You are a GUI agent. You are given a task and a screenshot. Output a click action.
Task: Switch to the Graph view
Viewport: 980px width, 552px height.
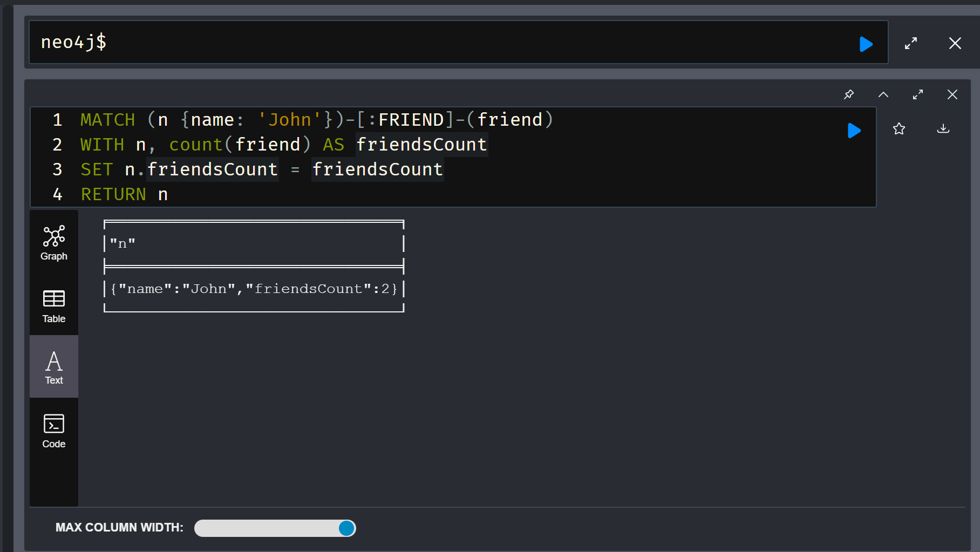pos(54,243)
